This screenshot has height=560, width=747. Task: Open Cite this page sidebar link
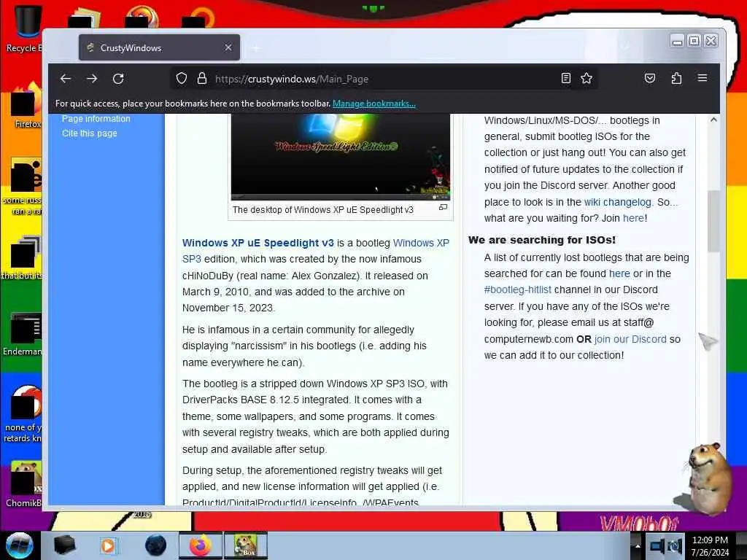click(x=90, y=133)
